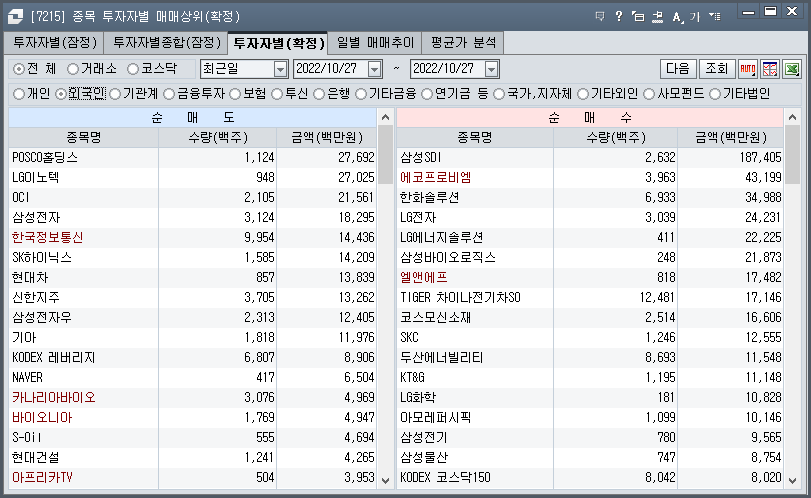The image size is (811, 498).
Task: Choose the 기타외인 radio button
Action: (583, 94)
